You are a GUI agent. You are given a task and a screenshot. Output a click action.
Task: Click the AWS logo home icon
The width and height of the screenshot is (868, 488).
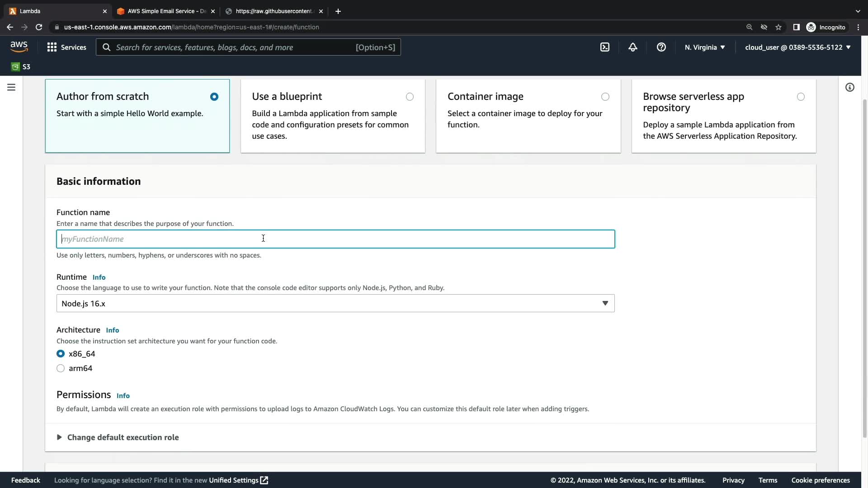[19, 47]
